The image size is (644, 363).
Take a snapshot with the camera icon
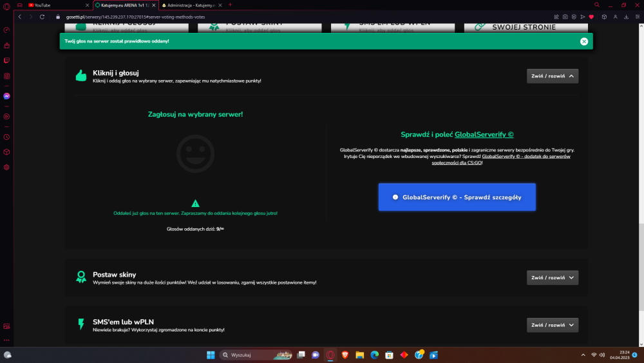[x=565, y=17]
